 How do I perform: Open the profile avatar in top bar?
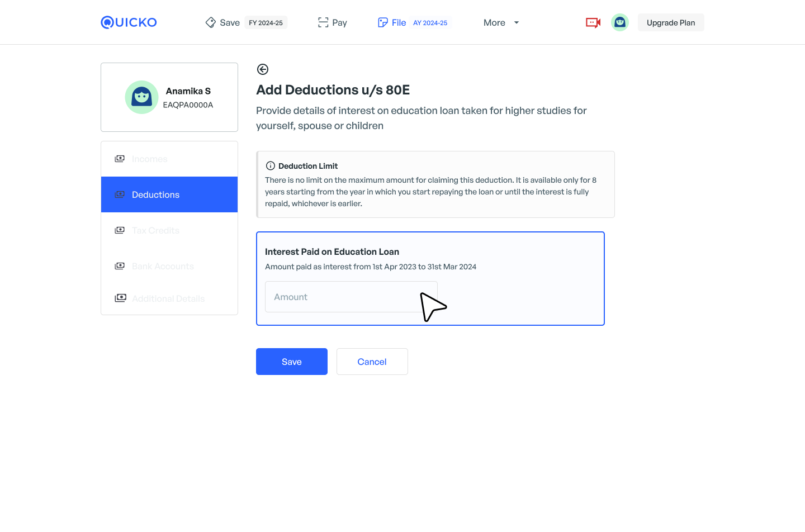click(x=619, y=22)
